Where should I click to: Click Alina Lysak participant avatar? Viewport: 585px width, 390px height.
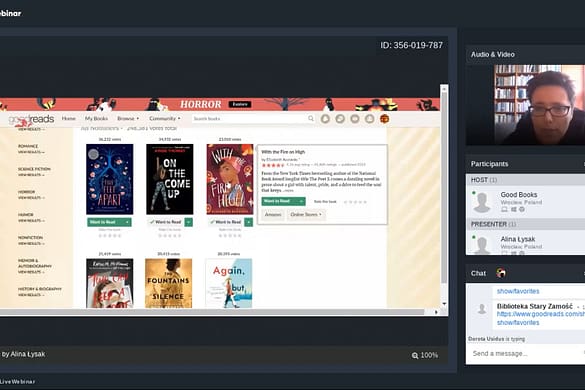pyautogui.click(x=482, y=245)
